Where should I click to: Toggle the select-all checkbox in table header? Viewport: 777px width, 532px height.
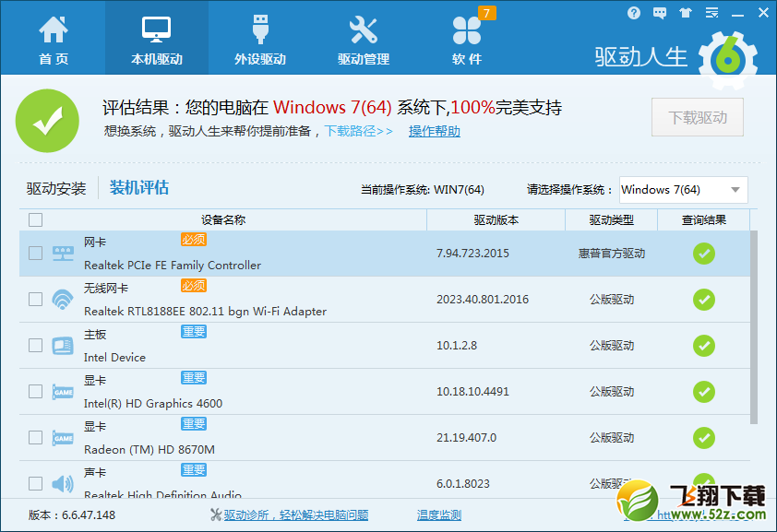click(36, 219)
